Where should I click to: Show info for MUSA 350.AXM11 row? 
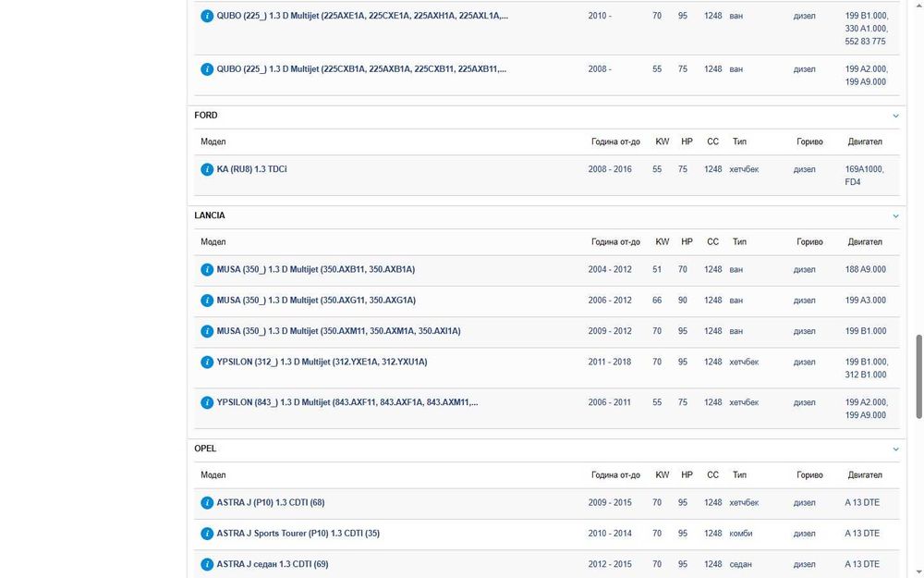pyautogui.click(x=207, y=331)
